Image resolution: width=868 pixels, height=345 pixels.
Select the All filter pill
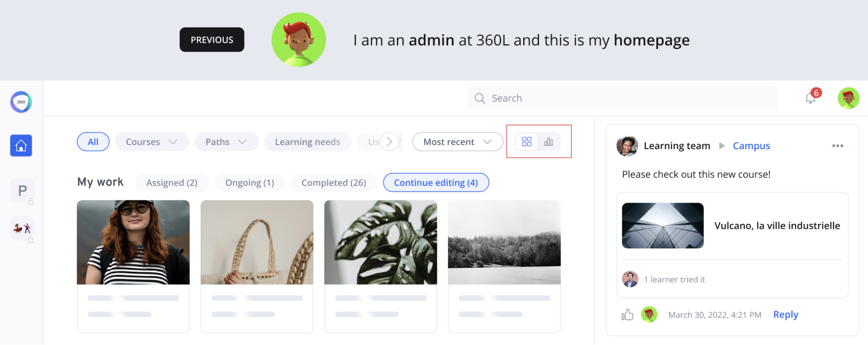[93, 142]
